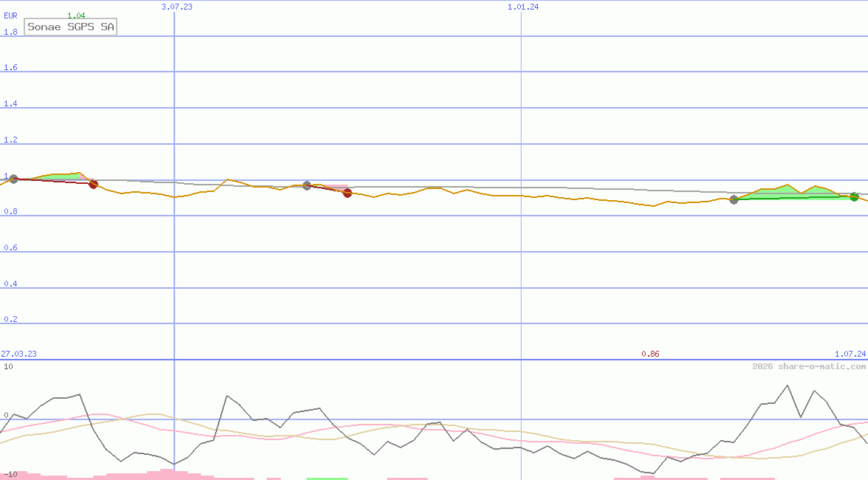Click the EUR currency label

click(x=10, y=16)
